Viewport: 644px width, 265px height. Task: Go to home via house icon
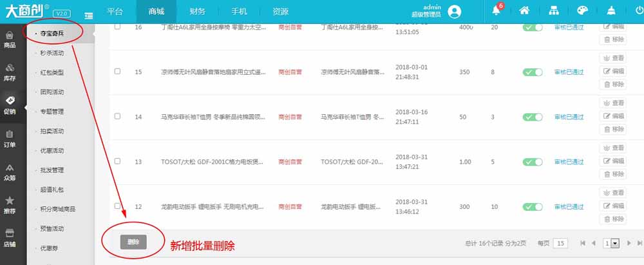click(524, 11)
